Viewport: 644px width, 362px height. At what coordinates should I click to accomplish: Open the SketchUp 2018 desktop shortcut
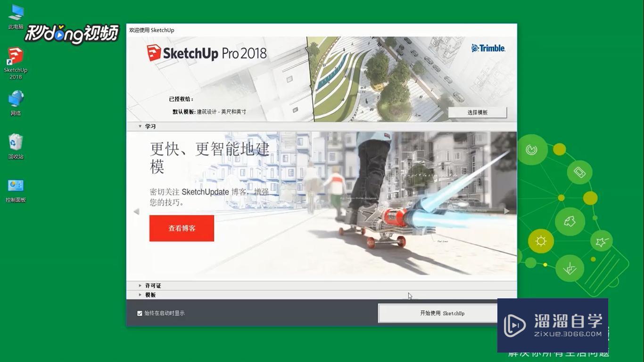(x=16, y=63)
